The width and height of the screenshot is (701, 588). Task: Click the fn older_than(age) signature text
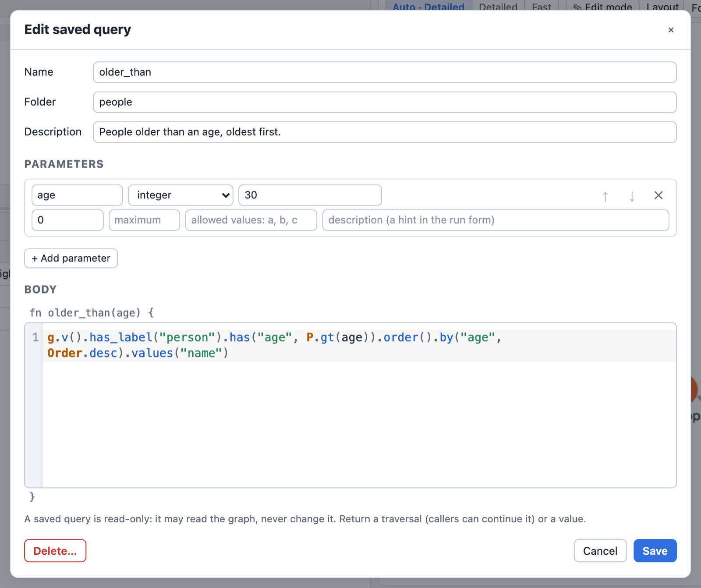click(x=92, y=313)
